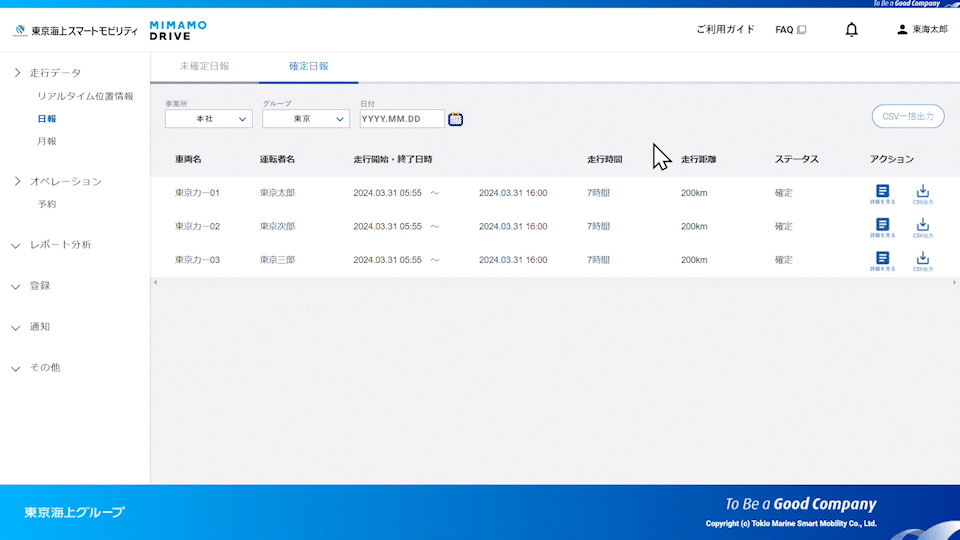The width and height of the screenshot is (960, 540).
Task: Open the 事業所 dropdown showing 本社
Action: (208, 119)
